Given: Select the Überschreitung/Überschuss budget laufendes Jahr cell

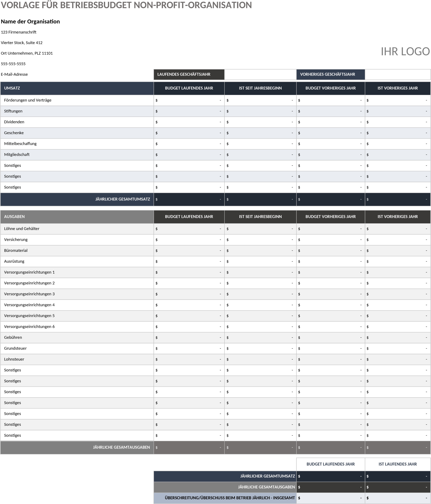Looking at the screenshot, I should (331, 498).
